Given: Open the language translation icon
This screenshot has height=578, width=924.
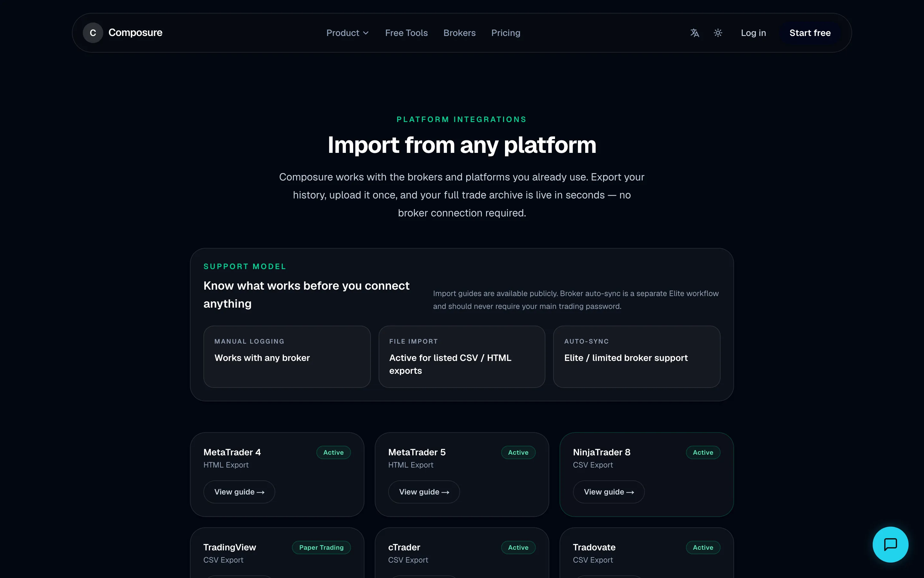Looking at the screenshot, I should point(695,33).
